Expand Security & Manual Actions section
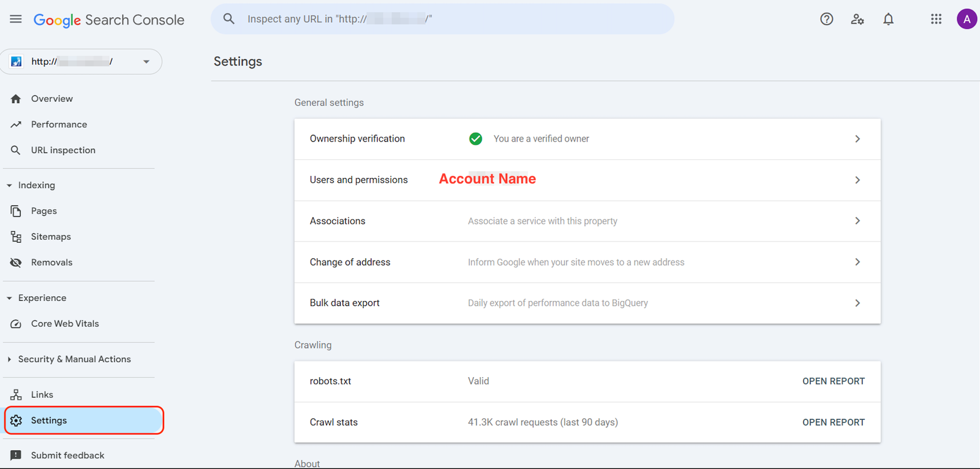The height and width of the screenshot is (469, 980). point(9,359)
